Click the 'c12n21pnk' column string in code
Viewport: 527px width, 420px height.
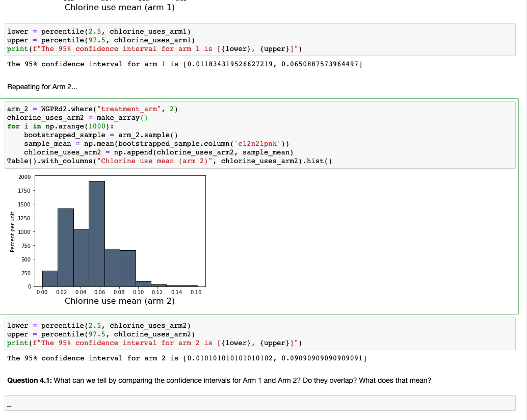pyautogui.click(x=257, y=144)
